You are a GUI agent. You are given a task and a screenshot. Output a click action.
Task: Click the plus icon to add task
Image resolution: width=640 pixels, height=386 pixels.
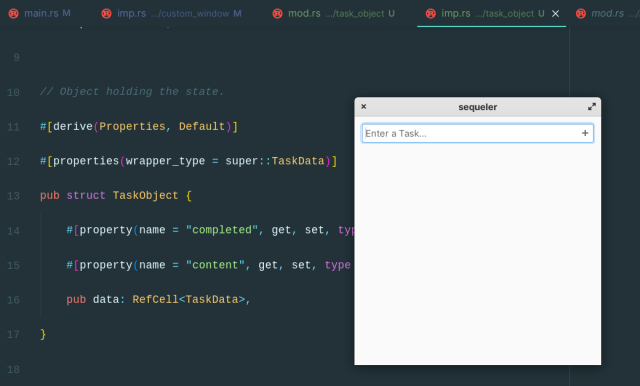[x=585, y=133]
